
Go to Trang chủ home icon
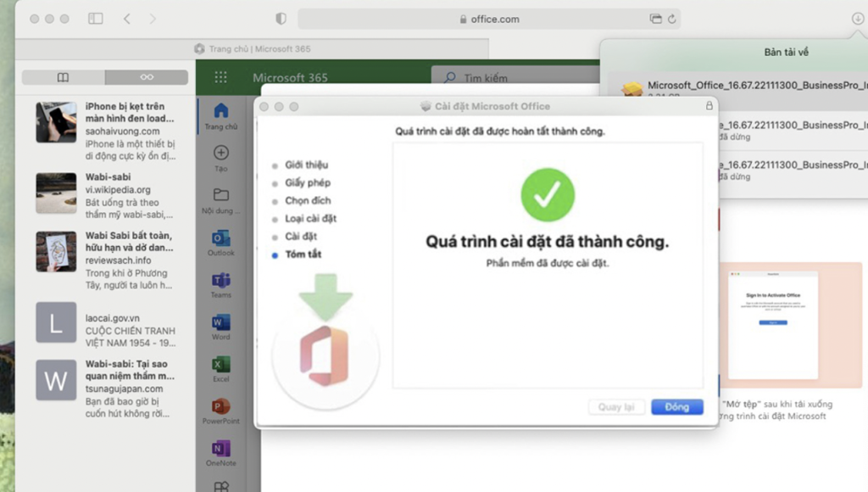pos(220,111)
